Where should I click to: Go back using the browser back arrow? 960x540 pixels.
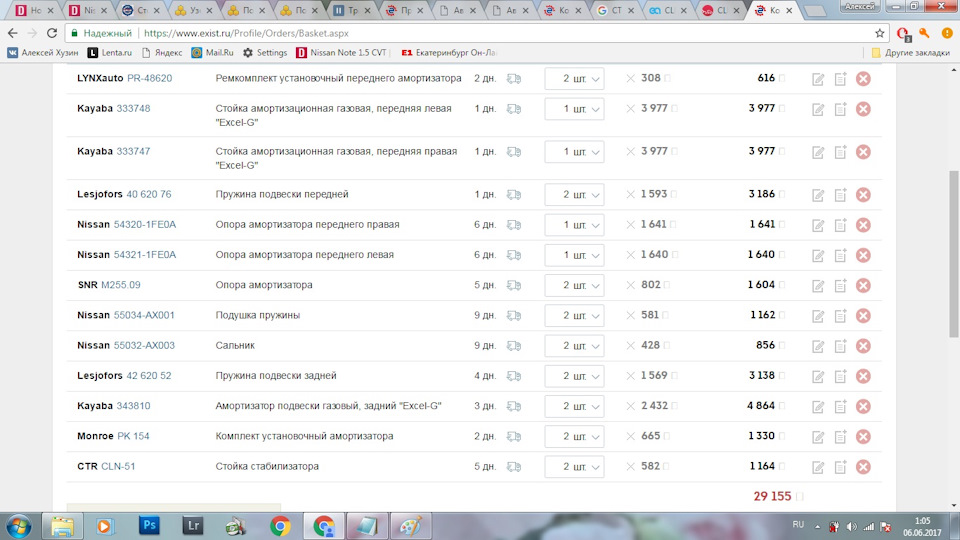(x=13, y=33)
